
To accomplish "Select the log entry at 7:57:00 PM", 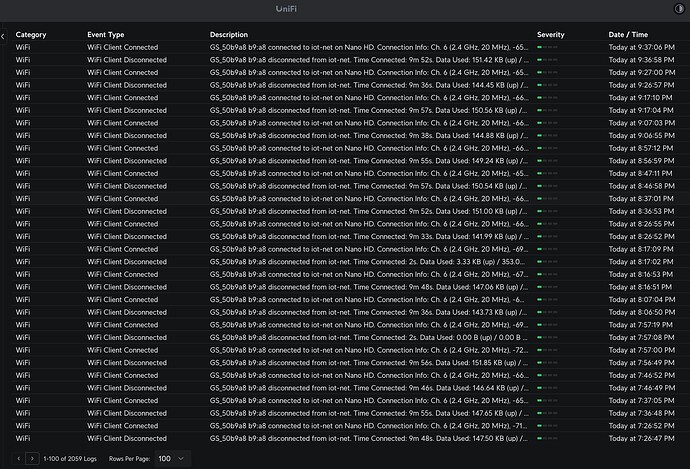I will tap(350, 350).
